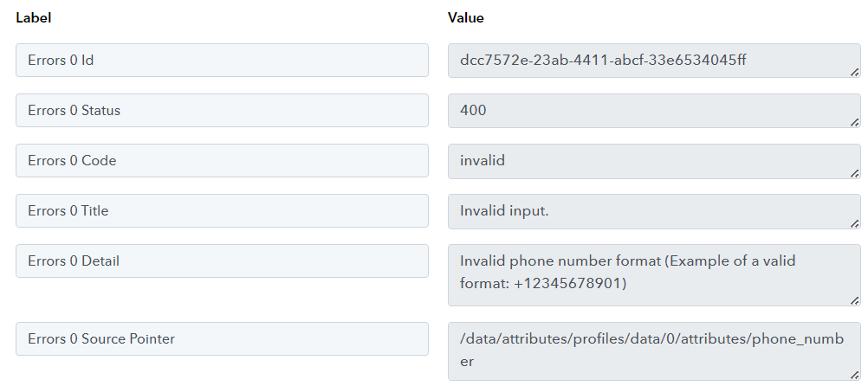Click resize grip on phone format detail box
The height and width of the screenshot is (386, 868).
pos(855,300)
